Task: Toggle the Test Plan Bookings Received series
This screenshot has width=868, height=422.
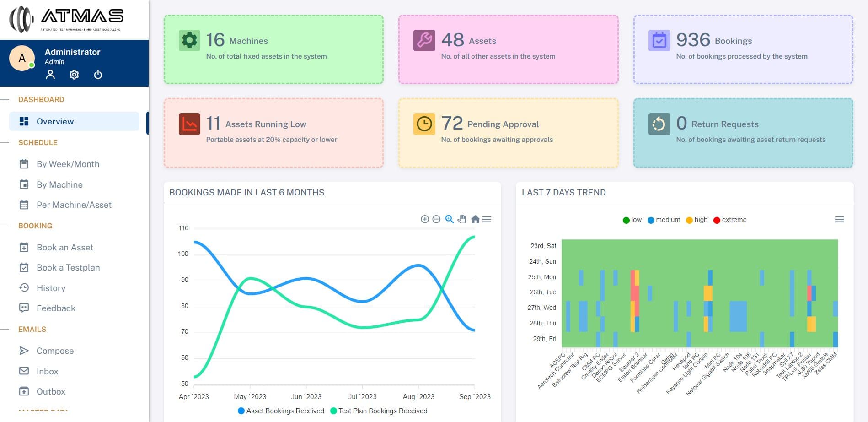Action: pos(379,411)
